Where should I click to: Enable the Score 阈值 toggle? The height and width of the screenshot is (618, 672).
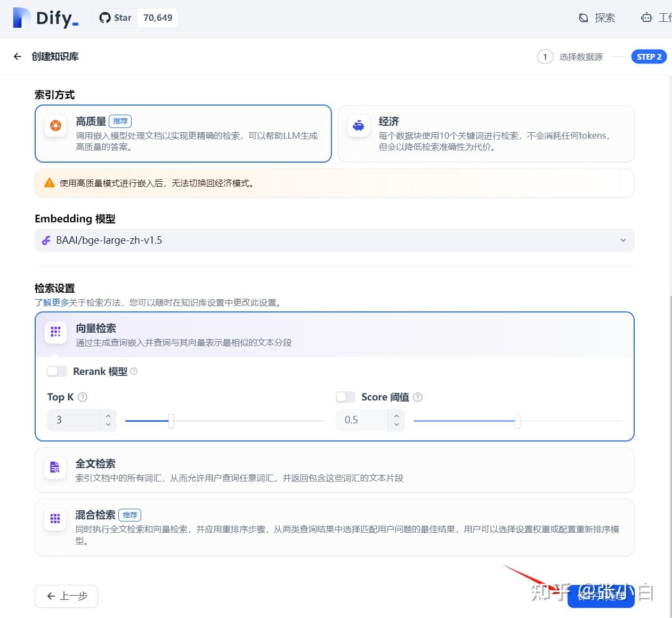click(345, 397)
